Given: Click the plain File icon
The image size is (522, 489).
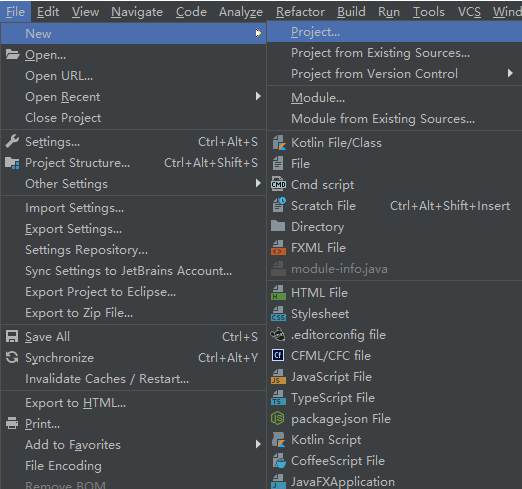Looking at the screenshot, I should 278,164.
